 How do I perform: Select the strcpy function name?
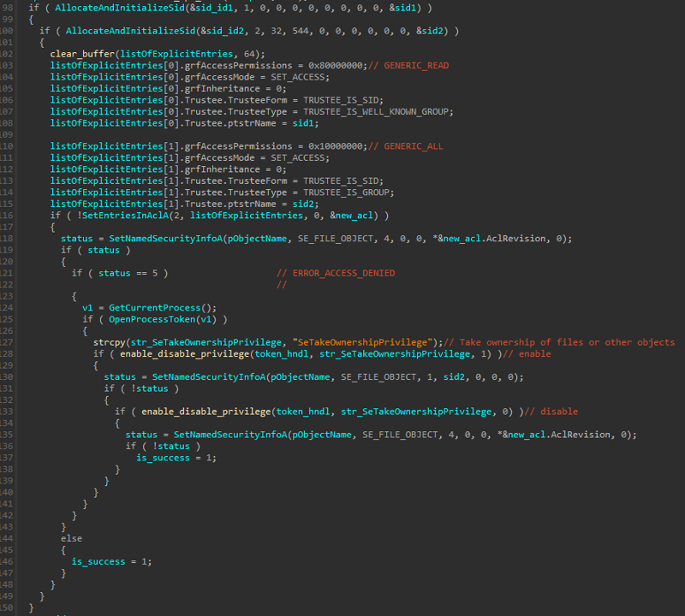(x=109, y=342)
